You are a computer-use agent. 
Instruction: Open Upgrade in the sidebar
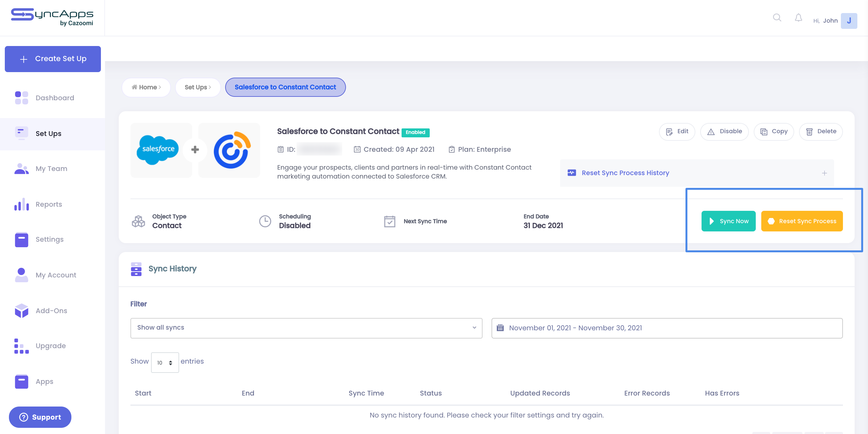pyautogui.click(x=53, y=346)
